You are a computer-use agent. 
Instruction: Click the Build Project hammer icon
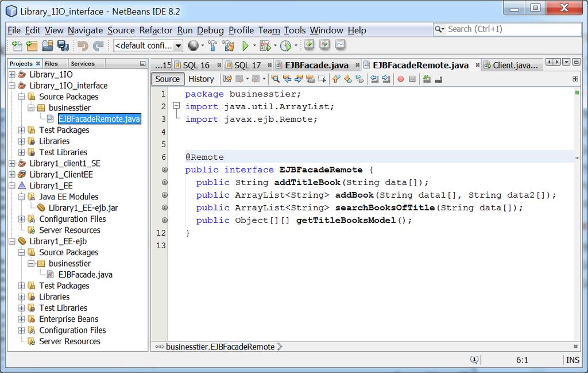click(212, 46)
